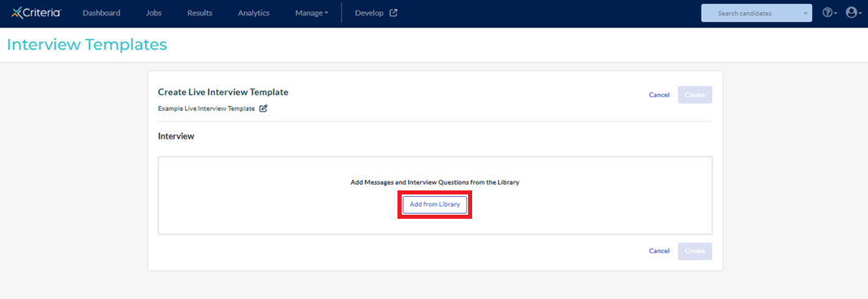Click the Develop external link icon
The width and height of the screenshot is (868, 299).
pos(393,13)
